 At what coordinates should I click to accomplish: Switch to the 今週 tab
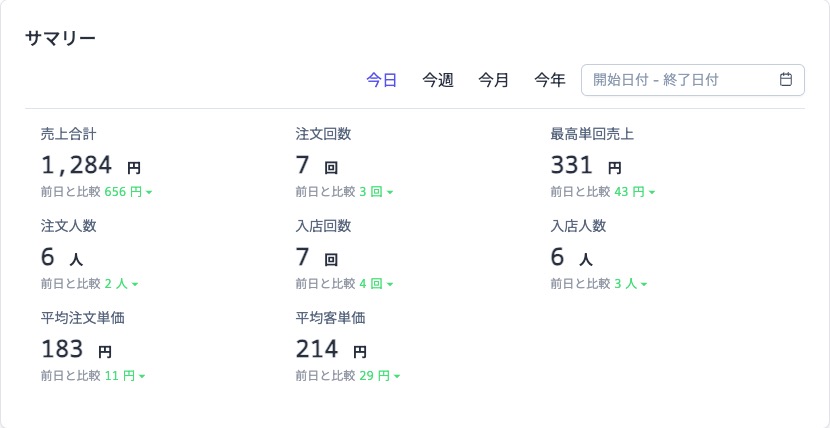tap(437, 80)
